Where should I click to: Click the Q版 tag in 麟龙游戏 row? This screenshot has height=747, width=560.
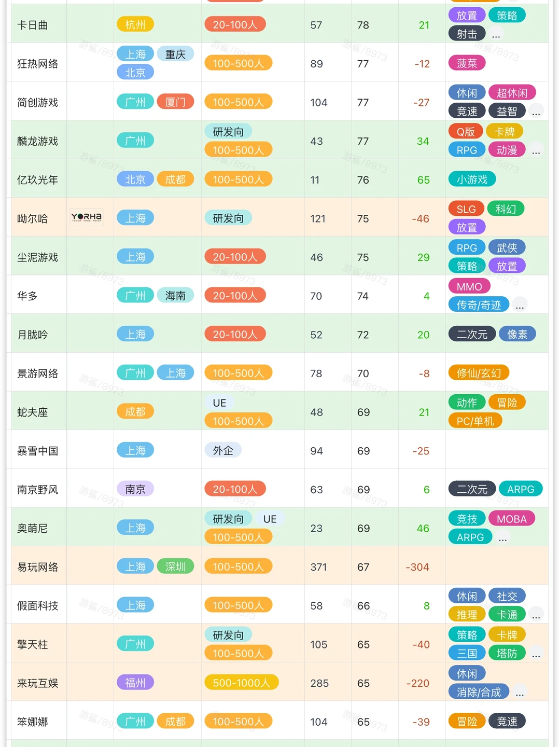pos(466,132)
